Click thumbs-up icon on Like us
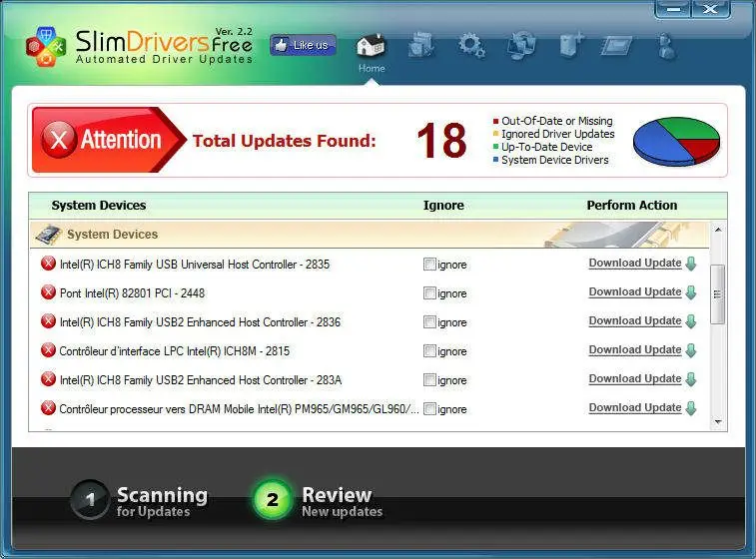 281,45
